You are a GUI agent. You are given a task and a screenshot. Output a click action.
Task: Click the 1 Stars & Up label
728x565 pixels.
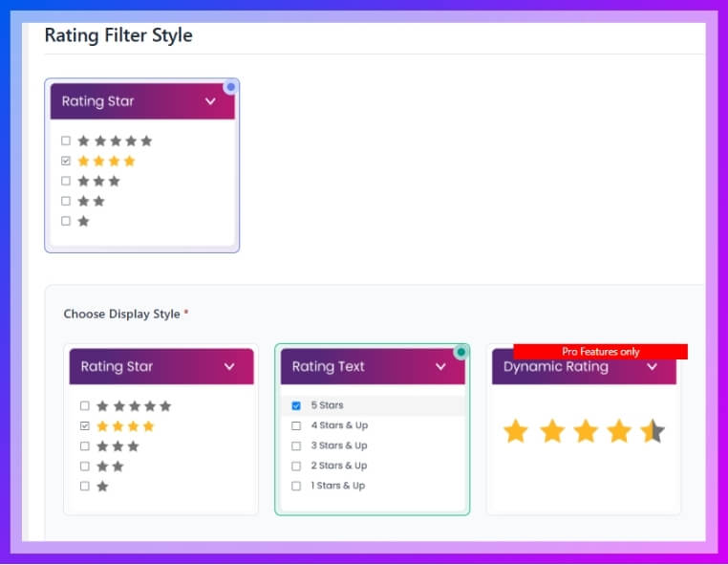337,486
